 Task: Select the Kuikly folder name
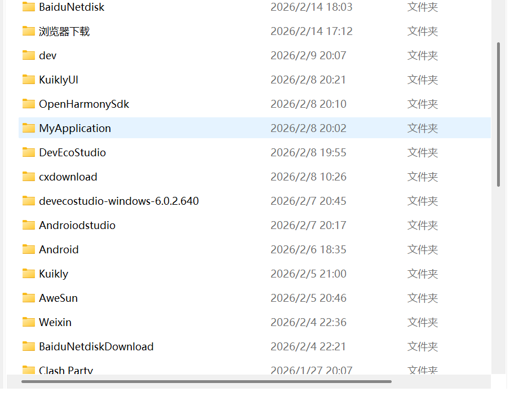54,274
